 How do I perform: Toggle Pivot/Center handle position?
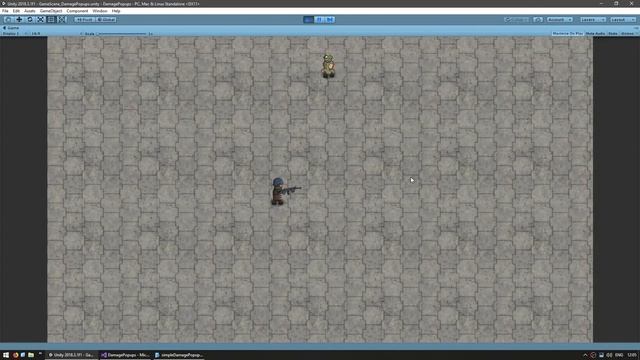click(84, 20)
